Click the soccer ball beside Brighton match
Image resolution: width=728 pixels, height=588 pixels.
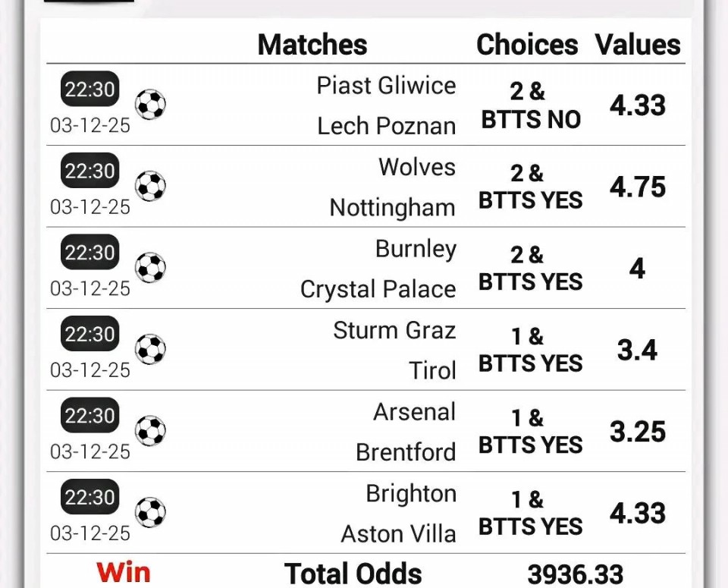point(150,512)
